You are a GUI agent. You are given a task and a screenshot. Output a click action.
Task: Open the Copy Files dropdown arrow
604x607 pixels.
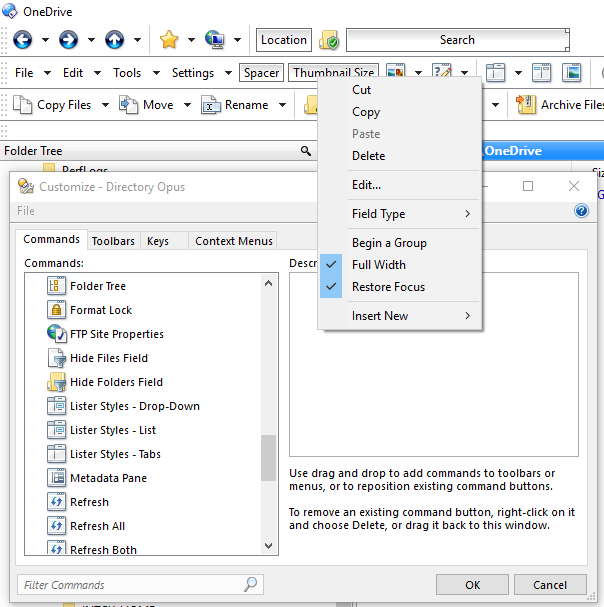[105, 105]
